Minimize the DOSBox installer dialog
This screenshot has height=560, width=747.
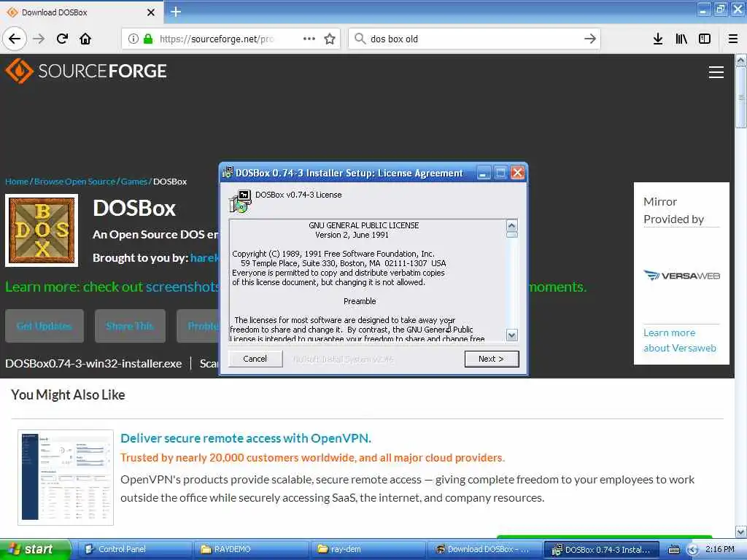pyautogui.click(x=483, y=172)
